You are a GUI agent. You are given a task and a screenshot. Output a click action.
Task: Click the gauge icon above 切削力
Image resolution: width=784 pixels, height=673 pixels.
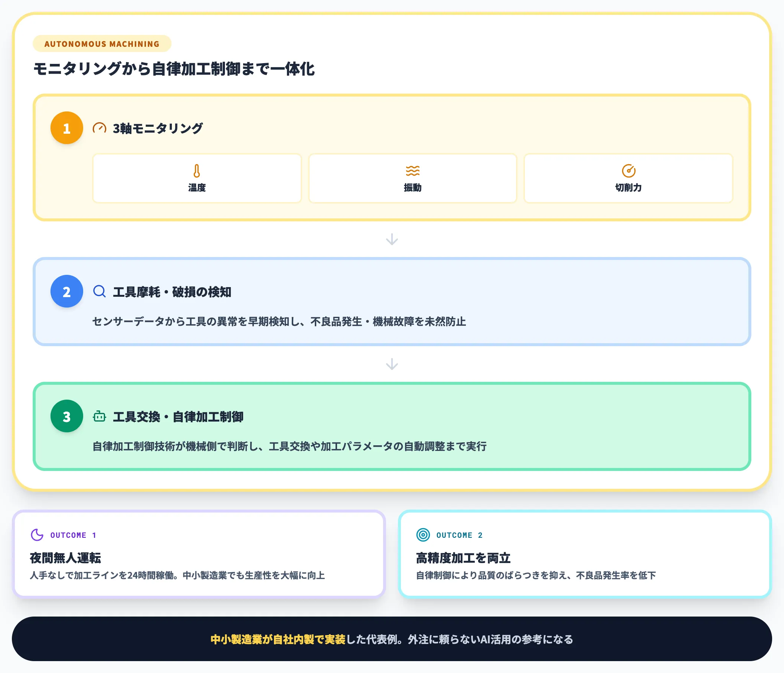(628, 170)
